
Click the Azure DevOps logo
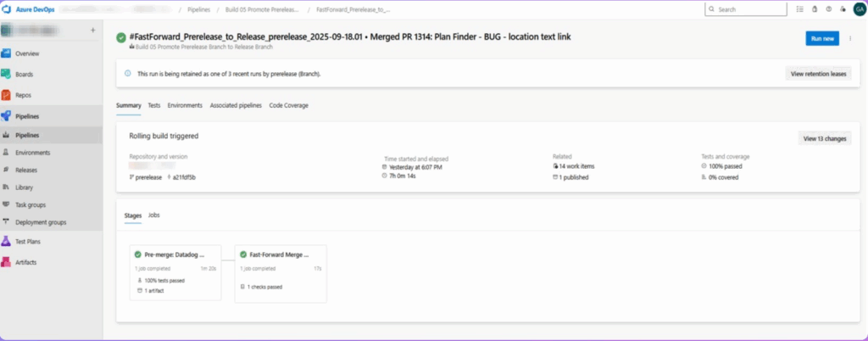(10, 9)
